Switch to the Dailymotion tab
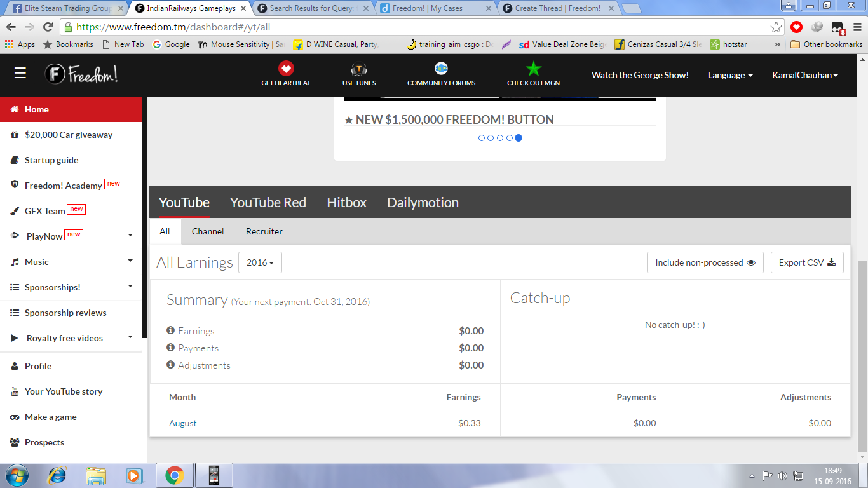Viewport: 868px width, 488px height. 423,202
